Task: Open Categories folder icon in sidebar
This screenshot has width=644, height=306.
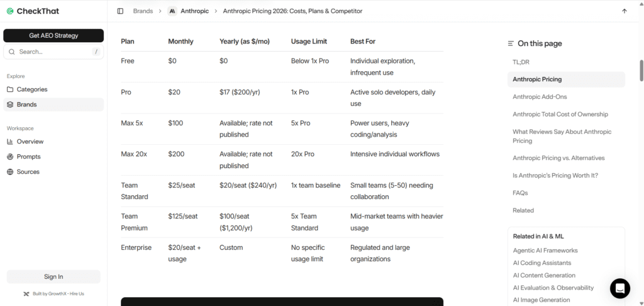Action: 10,89
